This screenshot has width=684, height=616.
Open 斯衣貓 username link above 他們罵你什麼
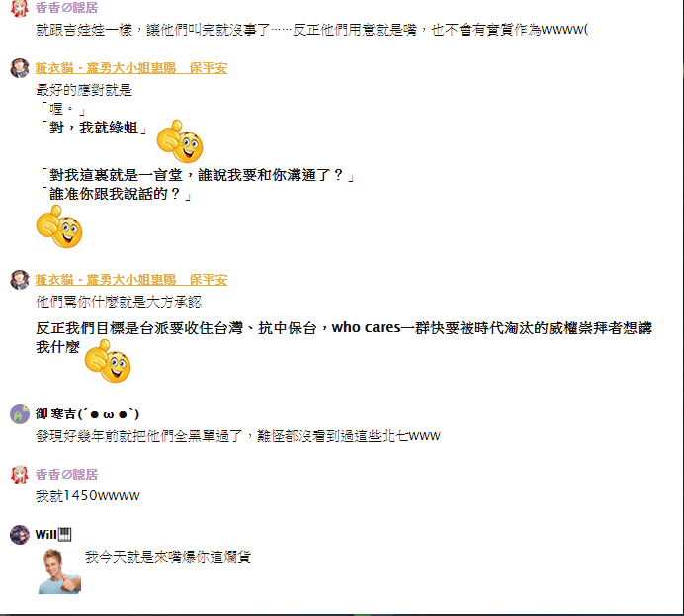point(131,280)
